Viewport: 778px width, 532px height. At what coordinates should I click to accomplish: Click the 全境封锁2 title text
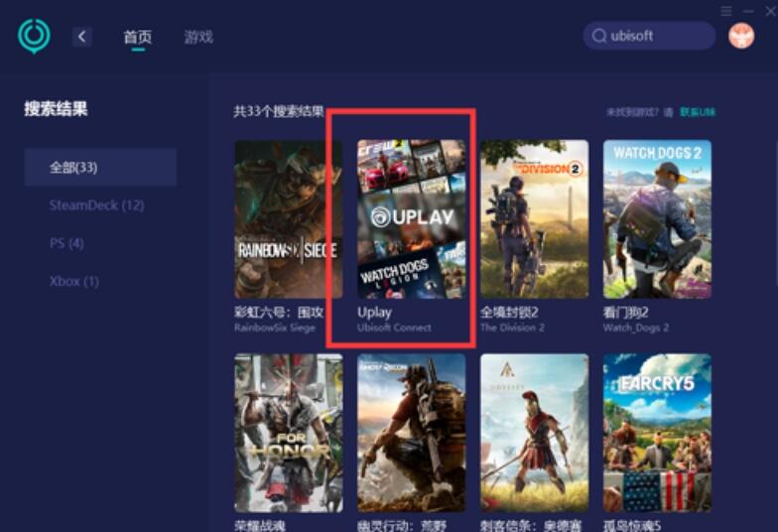click(x=510, y=312)
